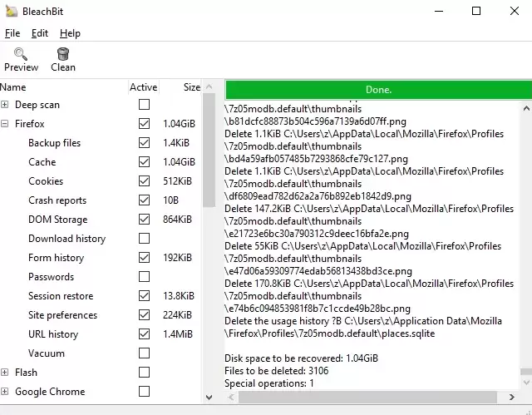Toggle DOM Storage checkbox
This screenshot has height=415, width=532.
point(144,220)
